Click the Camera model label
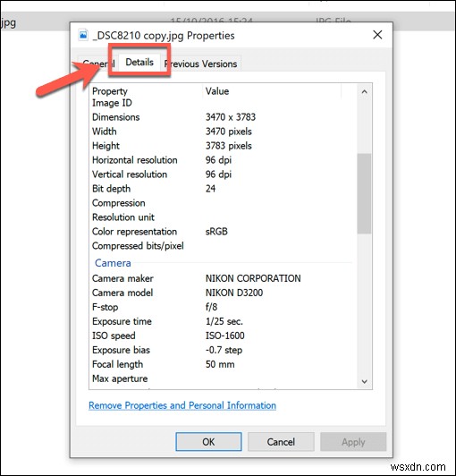 tap(122, 293)
